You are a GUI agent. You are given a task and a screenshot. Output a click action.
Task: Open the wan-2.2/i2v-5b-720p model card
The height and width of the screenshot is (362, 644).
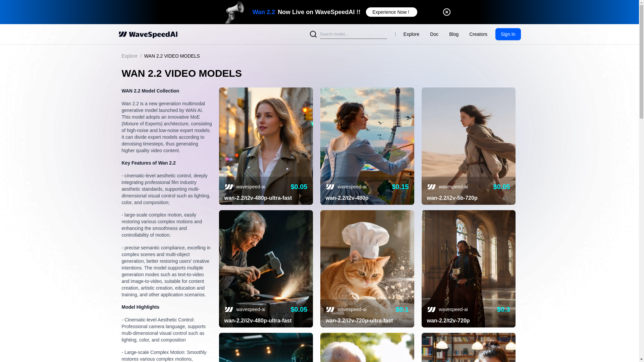tap(468, 146)
